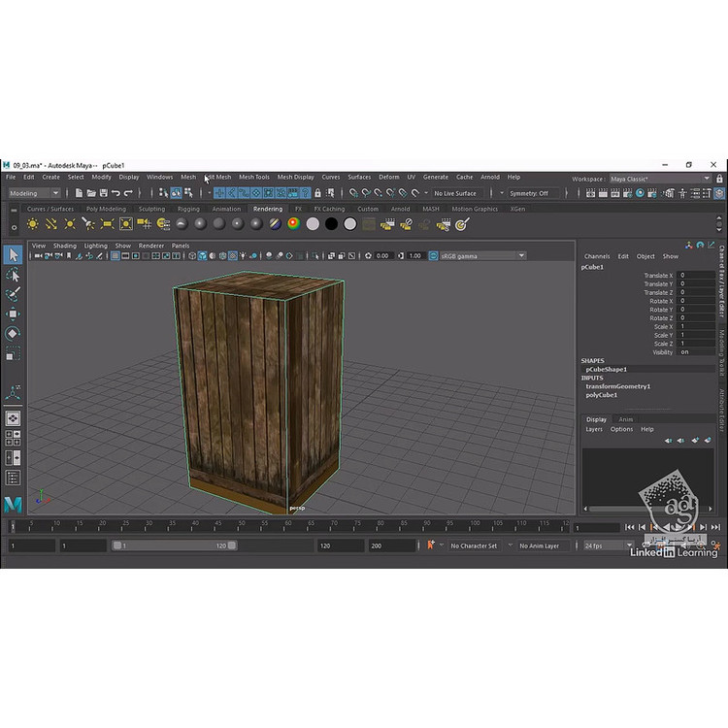Screen dimensions: 728x728
Task: Click the target-shaped render shelf icon
Action: [x=462, y=224]
